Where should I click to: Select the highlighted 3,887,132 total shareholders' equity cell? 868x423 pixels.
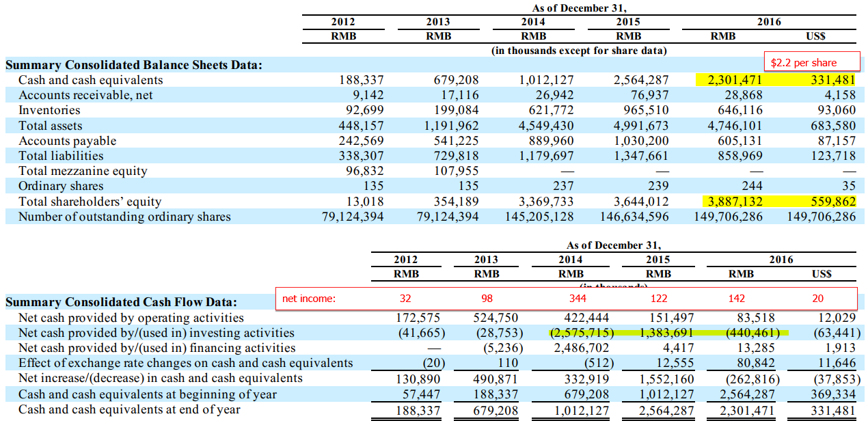(733, 202)
